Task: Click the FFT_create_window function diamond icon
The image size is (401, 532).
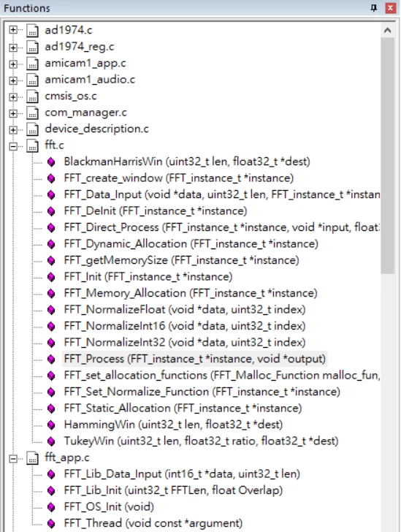Action: [x=51, y=178]
